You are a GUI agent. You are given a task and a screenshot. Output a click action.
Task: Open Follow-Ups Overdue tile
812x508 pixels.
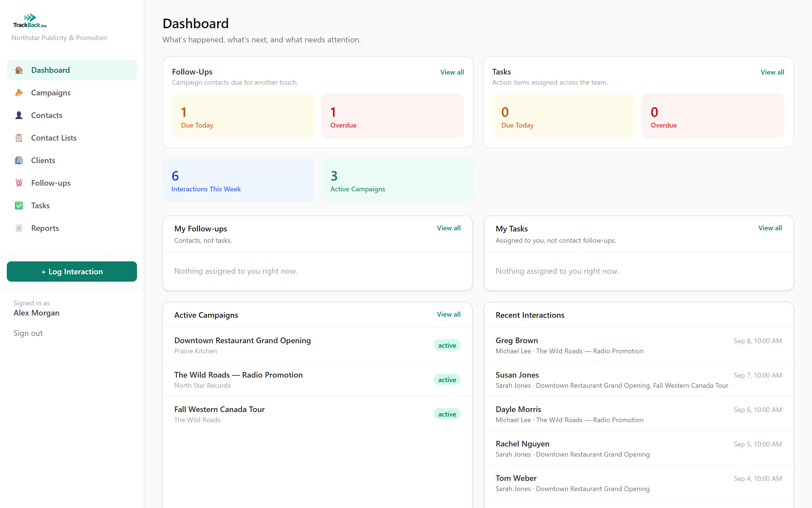[392, 116]
